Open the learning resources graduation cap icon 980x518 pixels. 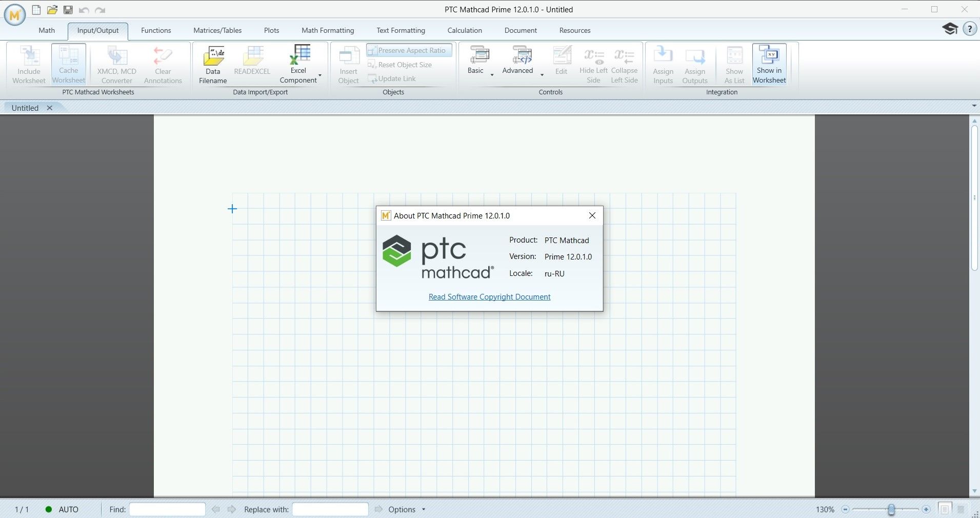click(x=950, y=29)
